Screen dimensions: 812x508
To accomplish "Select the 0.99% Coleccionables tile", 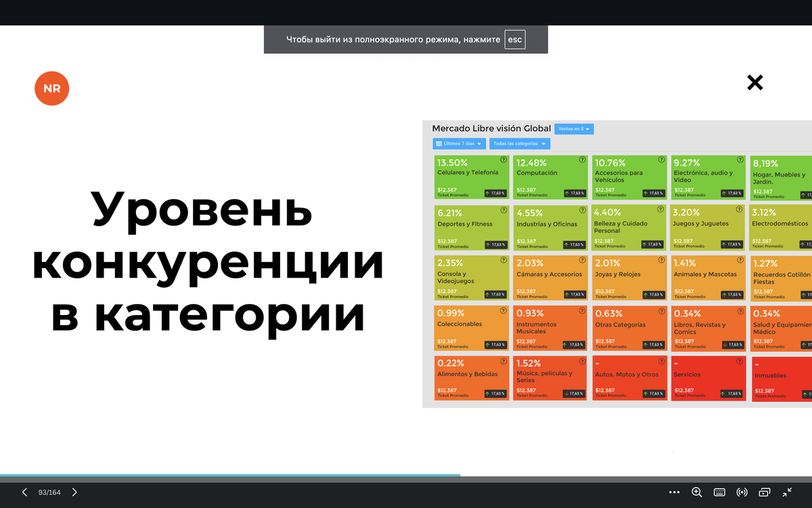I will point(472,328).
